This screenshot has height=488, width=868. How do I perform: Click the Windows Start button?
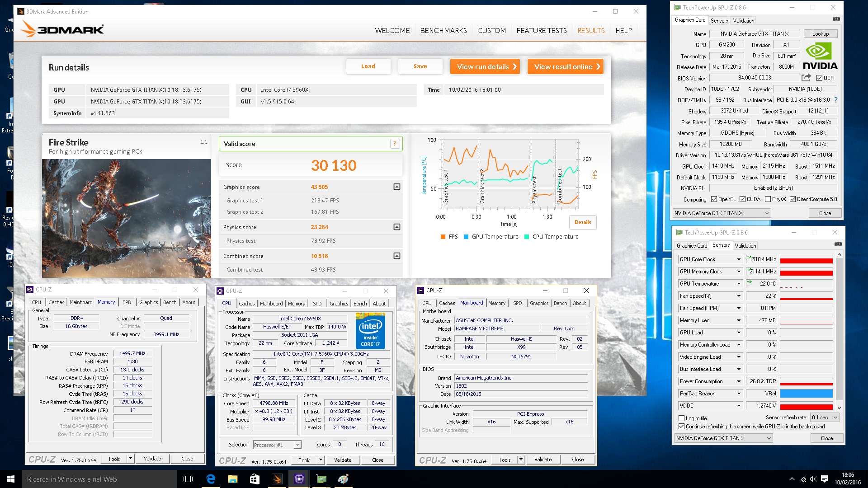point(11,479)
